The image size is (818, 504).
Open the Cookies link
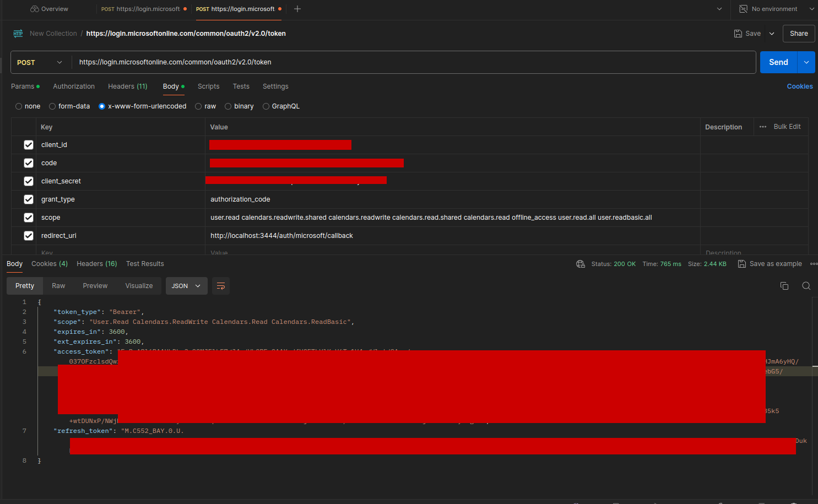(x=800, y=86)
